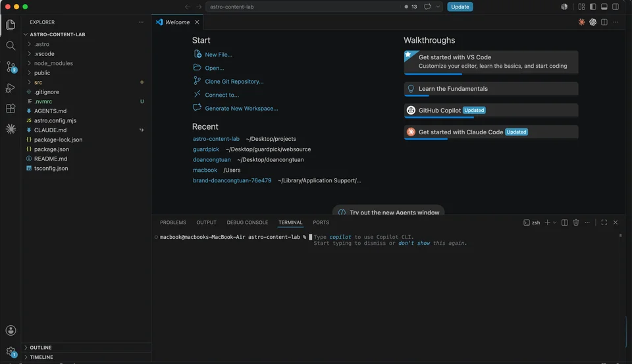The height and width of the screenshot is (364, 632).
Task: Click the New File... link
Action: [219, 55]
